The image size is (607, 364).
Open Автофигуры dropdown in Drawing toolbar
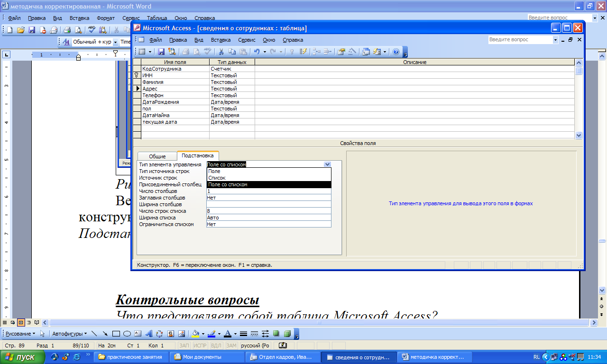pos(69,334)
